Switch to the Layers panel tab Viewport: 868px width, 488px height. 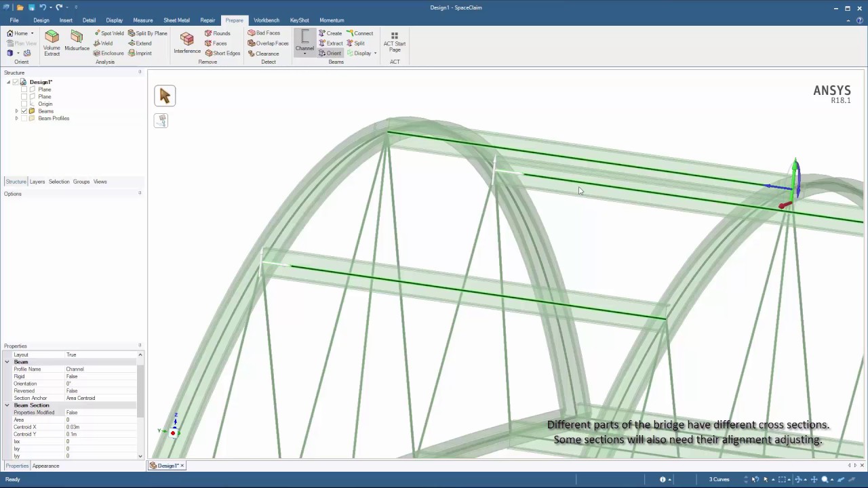[x=37, y=181]
